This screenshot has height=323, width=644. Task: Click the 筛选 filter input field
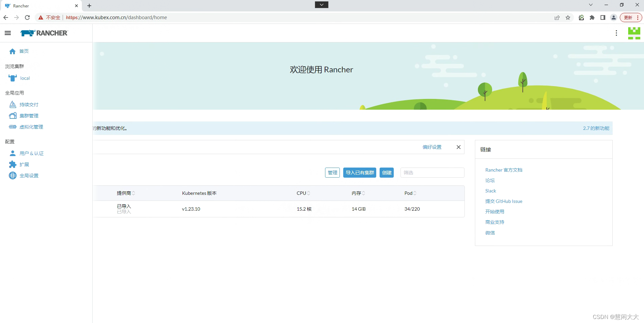tap(432, 173)
